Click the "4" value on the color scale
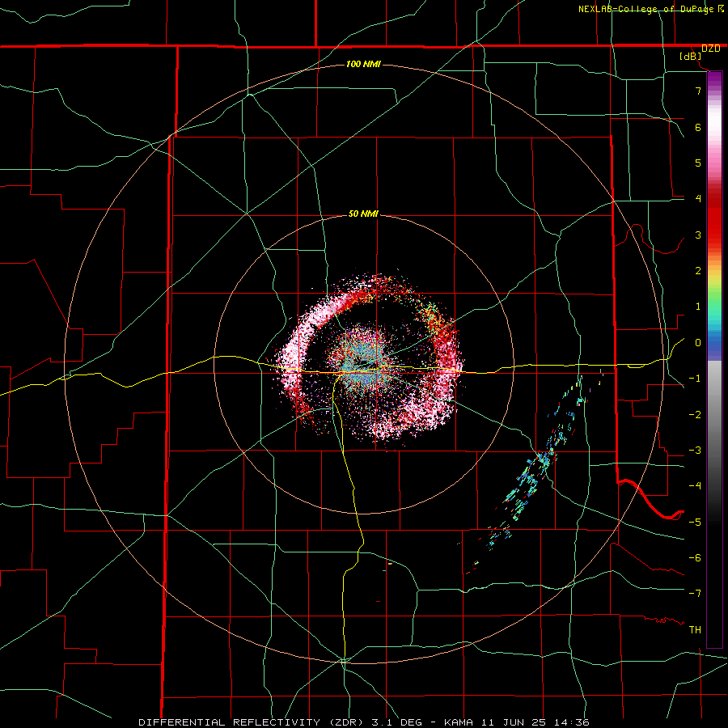This screenshot has height=728, width=728. pos(698,199)
